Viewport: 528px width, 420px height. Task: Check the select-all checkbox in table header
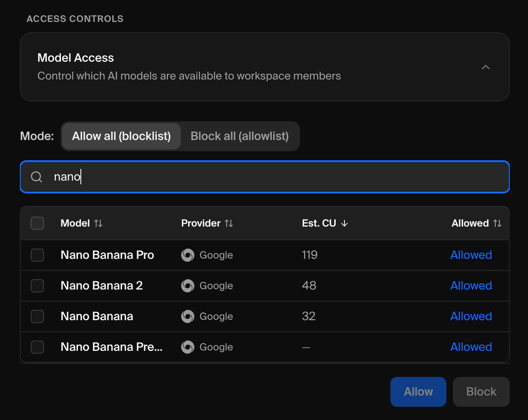tap(37, 223)
